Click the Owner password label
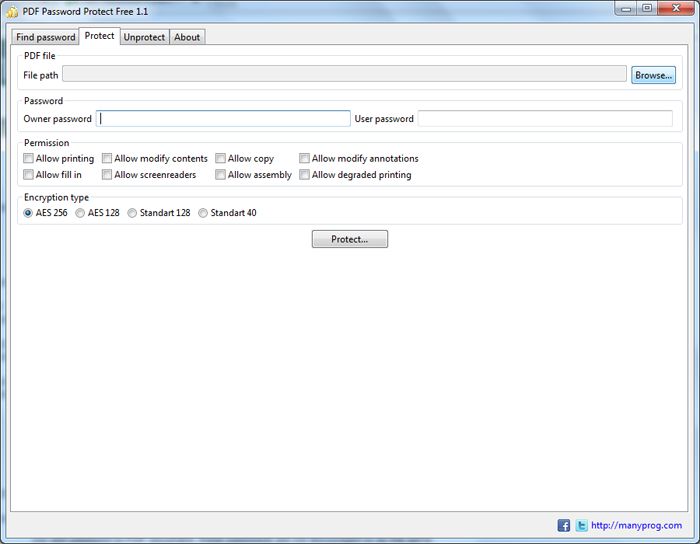 click(57, 119)
